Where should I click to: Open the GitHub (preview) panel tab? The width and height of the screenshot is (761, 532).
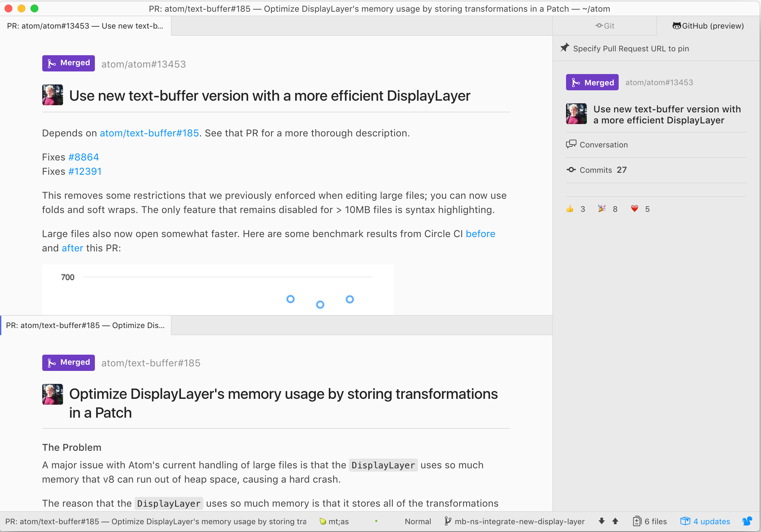coord(708,26)
